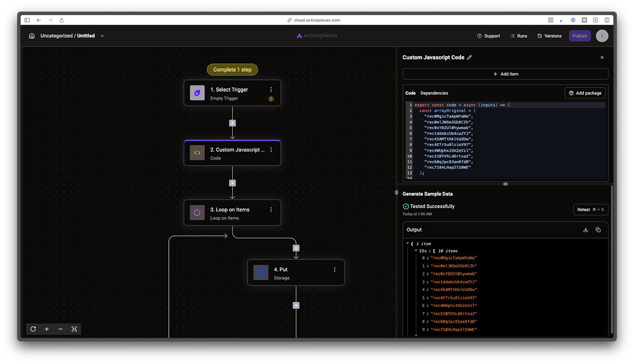Image resolution: width=634 pixels, height=364 pixels.
Task: Select the Put Storage step on the canvas
Action: pyautogui.click(x=296, y=272)
